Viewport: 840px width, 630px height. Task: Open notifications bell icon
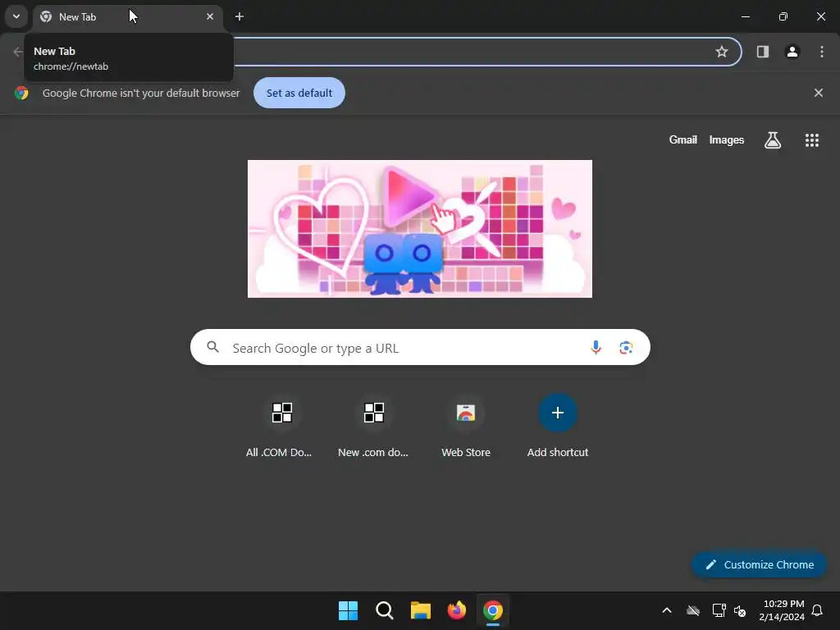[x=817, y=610]
